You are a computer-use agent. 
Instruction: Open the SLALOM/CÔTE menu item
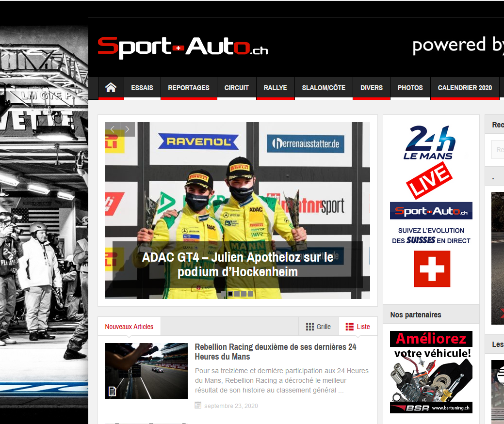pos(324,88)
